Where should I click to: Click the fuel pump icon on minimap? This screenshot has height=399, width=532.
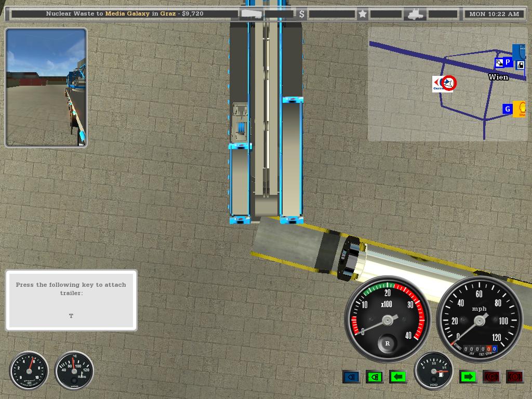[x=520, y=65]
